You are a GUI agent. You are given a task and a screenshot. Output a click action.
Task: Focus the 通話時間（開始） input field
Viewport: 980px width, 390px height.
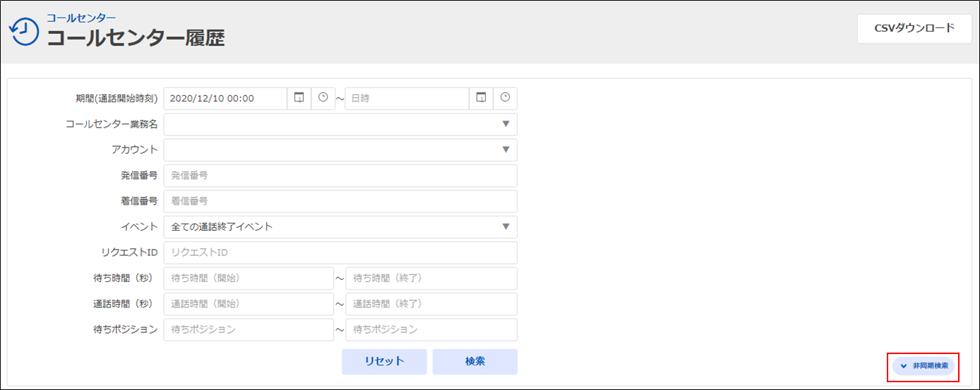pos(249,304)
